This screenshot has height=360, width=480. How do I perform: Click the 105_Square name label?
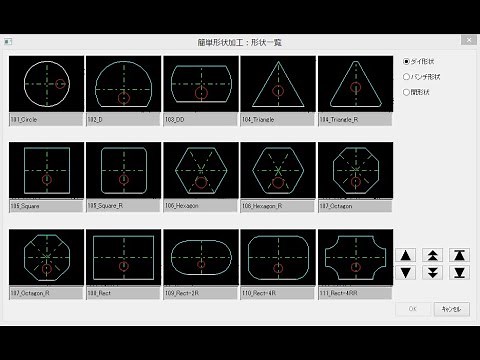[x=46, y=206]
